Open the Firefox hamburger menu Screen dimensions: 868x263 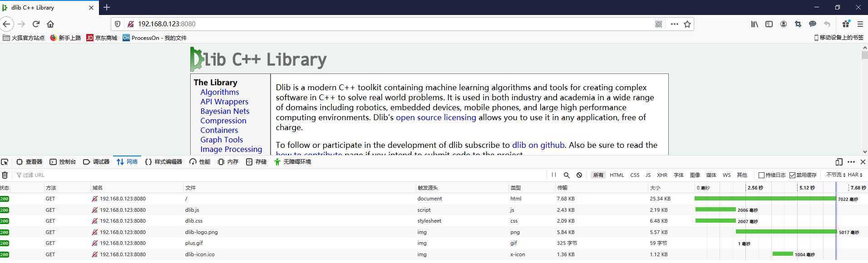pos(860,24)
